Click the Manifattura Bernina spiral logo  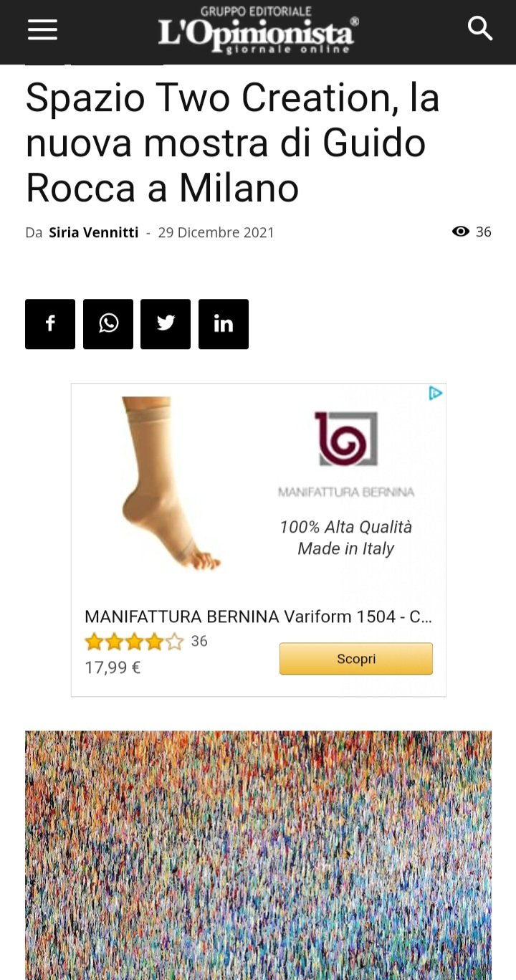(346, 439)
